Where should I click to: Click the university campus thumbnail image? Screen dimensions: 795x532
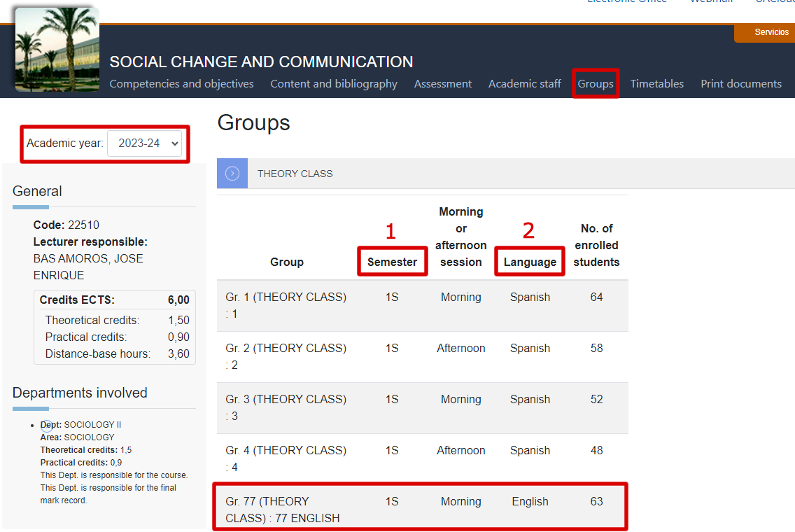pos(57,49)
